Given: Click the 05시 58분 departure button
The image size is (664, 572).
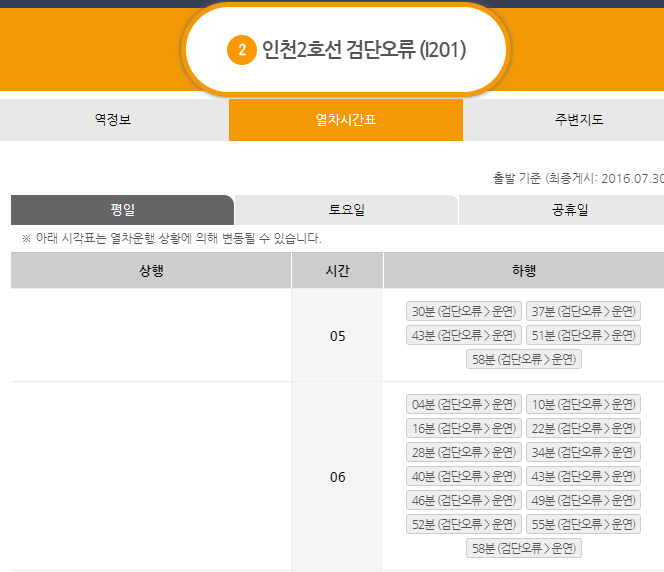Looking at the screenshot, I should (x=524, y=359).
